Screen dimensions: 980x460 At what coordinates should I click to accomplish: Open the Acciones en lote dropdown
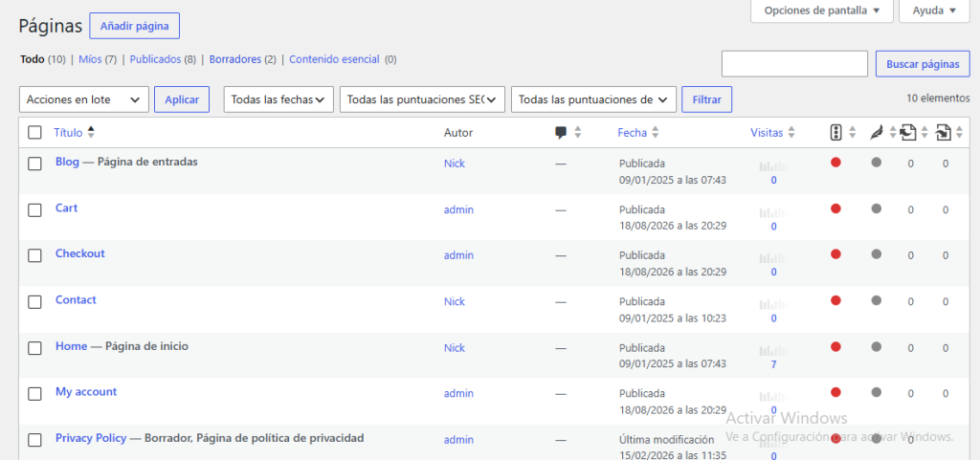point(84,99)
